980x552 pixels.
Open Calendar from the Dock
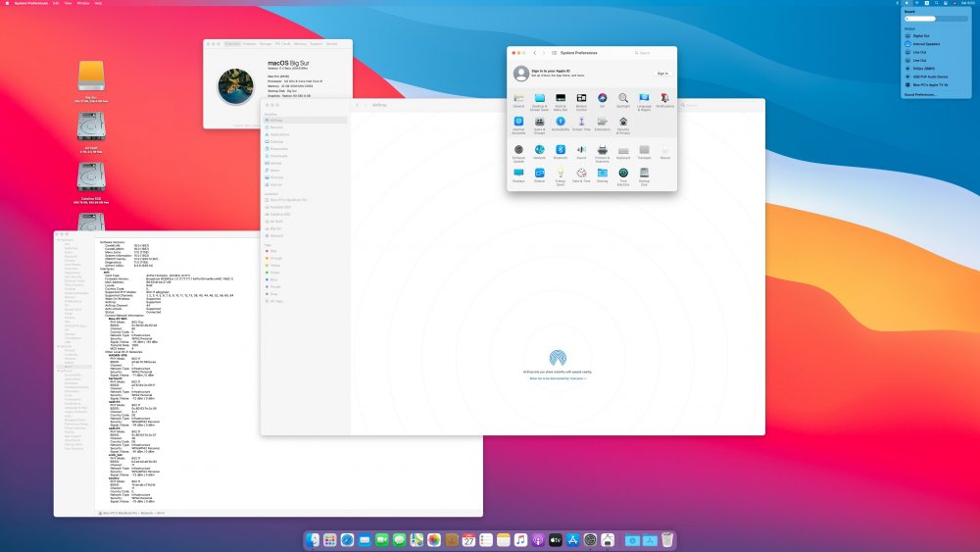tap(468, 540)
